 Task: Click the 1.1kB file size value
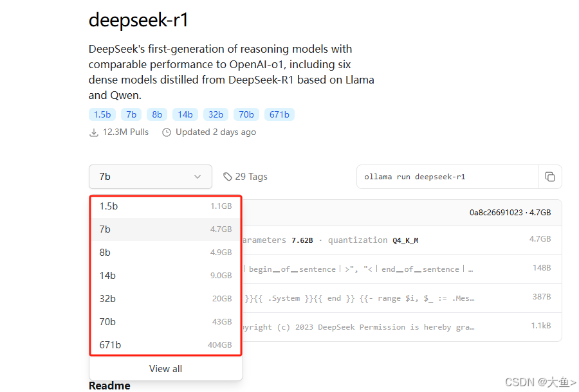tap(541, 326)
